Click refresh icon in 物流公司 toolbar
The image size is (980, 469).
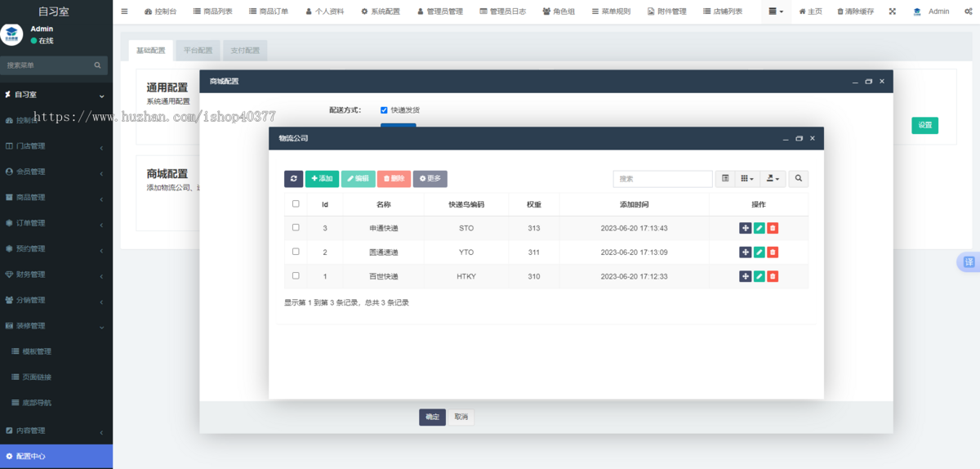293,178
